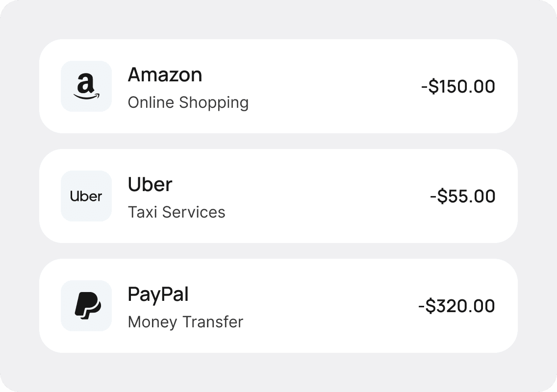Click the PayPal icon's rounded background tile

point(86,306)
